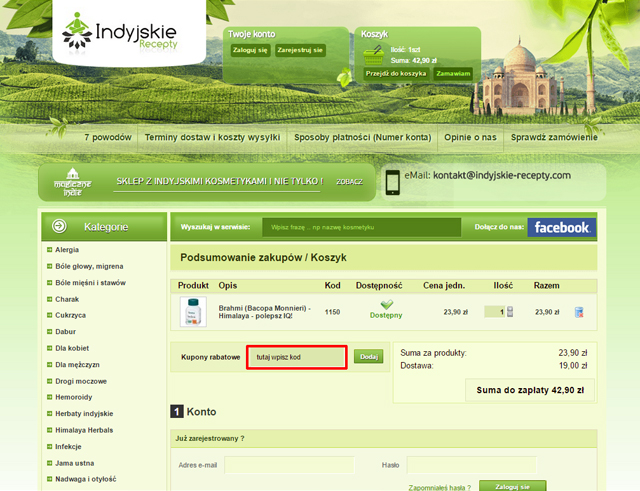Image resolution: width=640 pixels, height=491 pixels.
Task: Select Hemoroidy category
Action: 73,397
